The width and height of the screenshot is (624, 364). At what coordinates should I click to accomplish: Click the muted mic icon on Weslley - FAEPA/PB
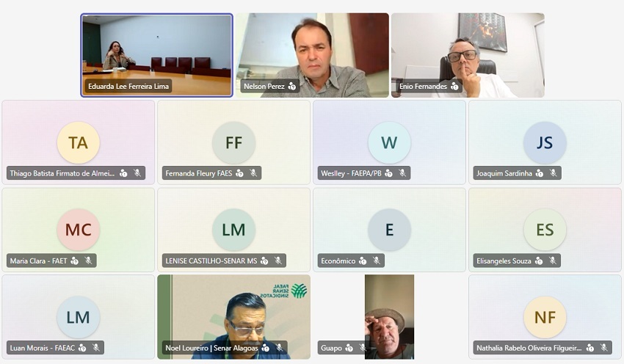[402, 173]
